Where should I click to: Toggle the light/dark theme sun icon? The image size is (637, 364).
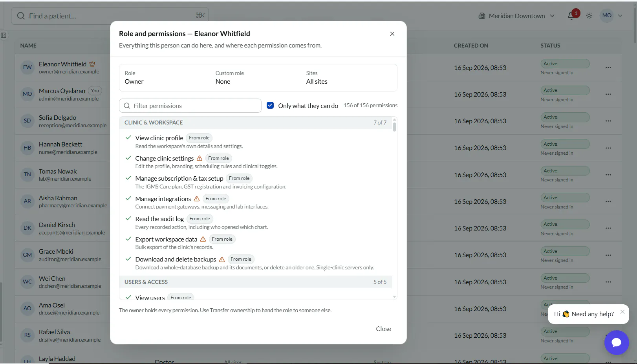pos(589,16)
